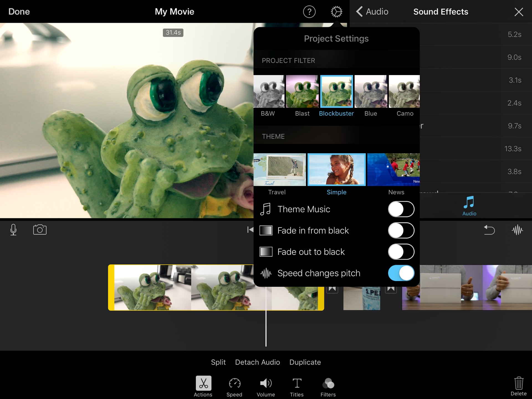This screenshot has height=399, width=532.
Task: Tap Detach Audio action
Action: pyautogui.click(x=257, y=362)
